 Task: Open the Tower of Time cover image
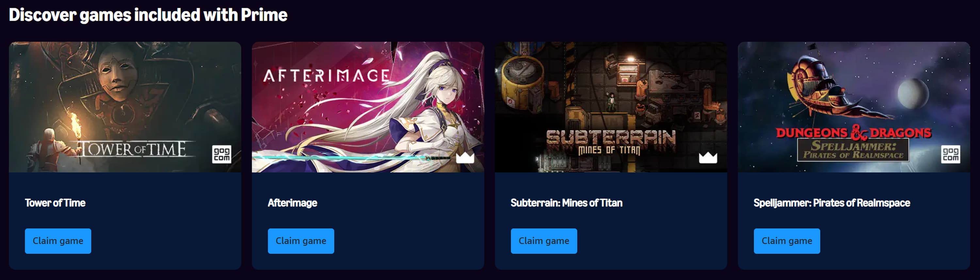(x=125, y=107)
